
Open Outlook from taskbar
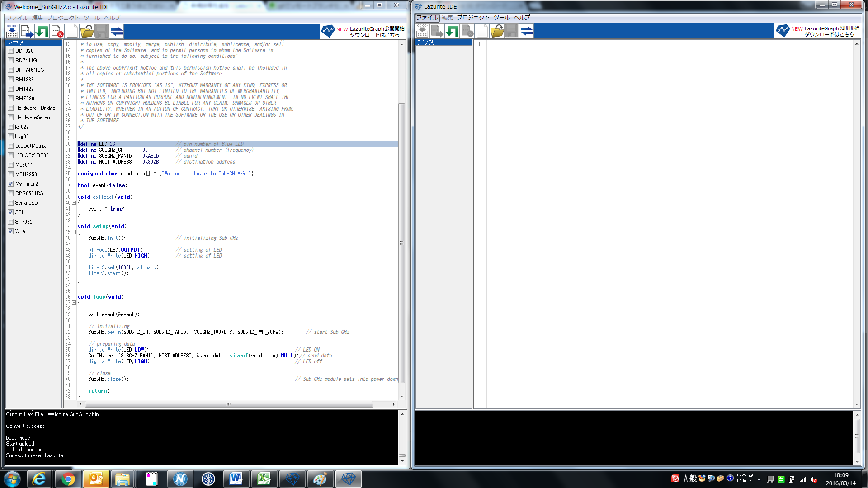point(96,479)
